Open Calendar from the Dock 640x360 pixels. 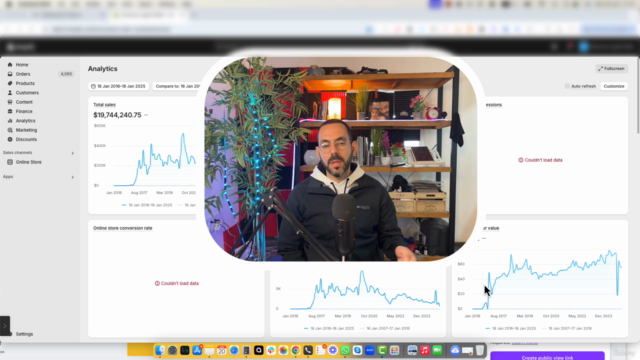pos(222,350)
